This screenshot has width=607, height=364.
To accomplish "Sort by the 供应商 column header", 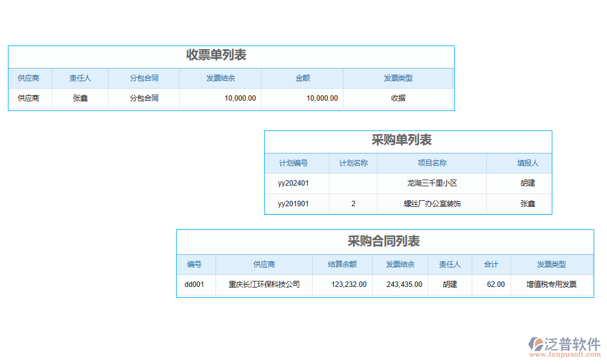I will (29, 78).
